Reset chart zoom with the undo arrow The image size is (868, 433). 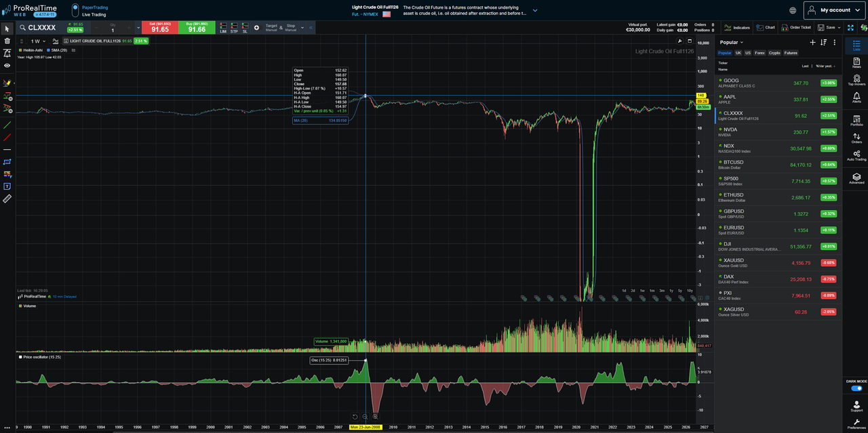click(355, 417)
